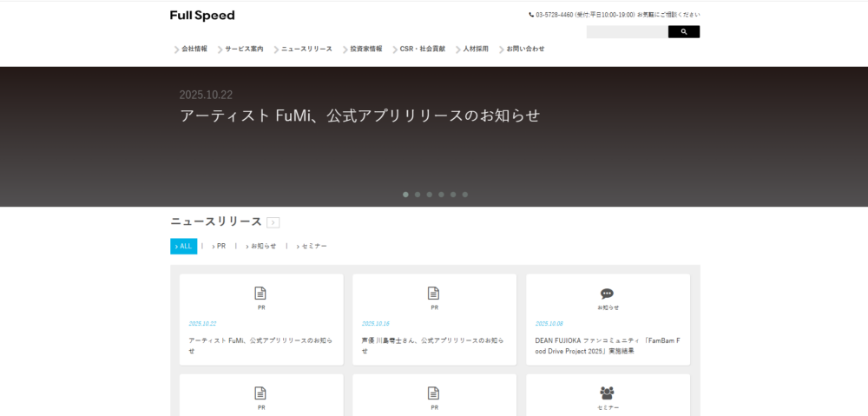Expand the 会社情報 navigation menu
This screenshot has height=416, width=868.
(x=194, y=50)
